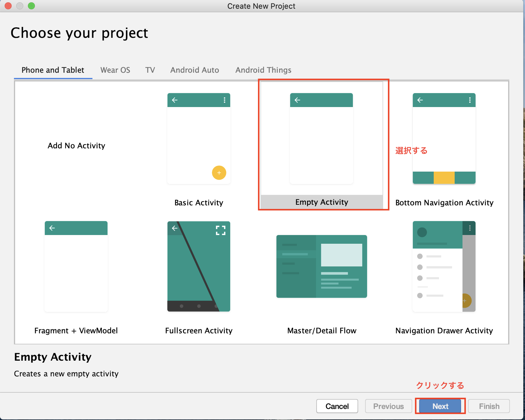Open the TV tab
525x420 pixels.
pyautogui.click(x=150, y=70)
